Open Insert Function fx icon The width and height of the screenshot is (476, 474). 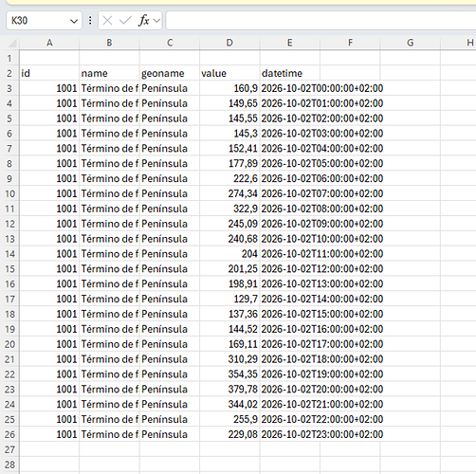(144, 21)
